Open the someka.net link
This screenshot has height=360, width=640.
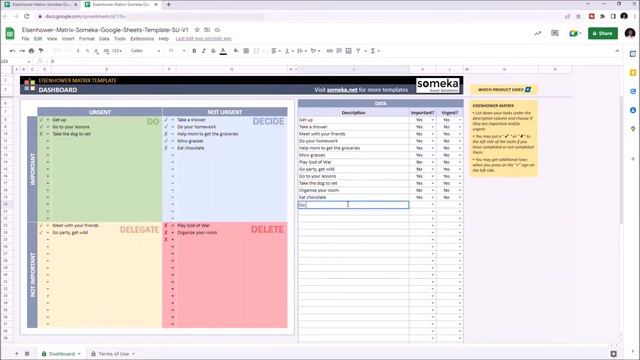click(x=342, y=90)
